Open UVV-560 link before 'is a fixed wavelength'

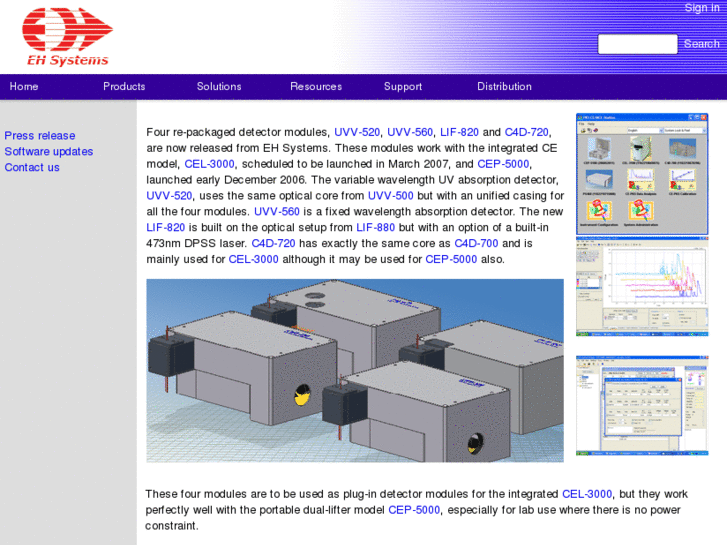277,212
